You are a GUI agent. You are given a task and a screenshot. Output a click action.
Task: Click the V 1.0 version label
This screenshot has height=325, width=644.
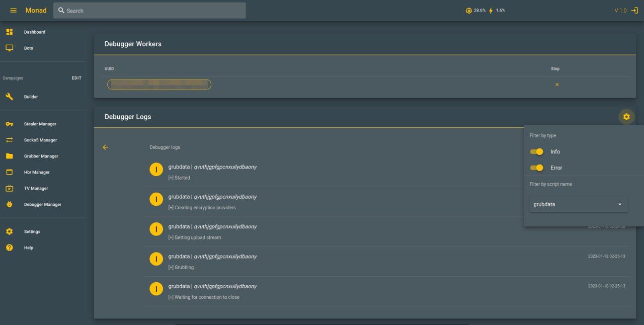coord(620,11)
